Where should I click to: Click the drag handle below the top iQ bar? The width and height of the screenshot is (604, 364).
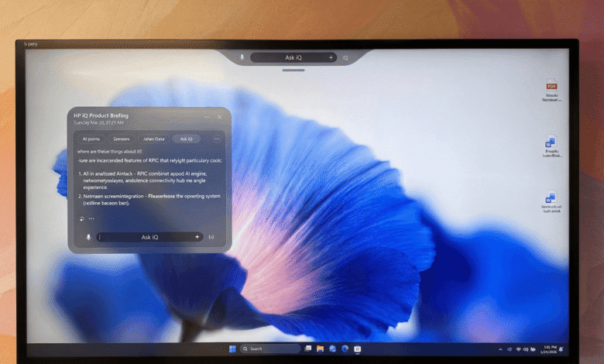(x=293, y=70)
